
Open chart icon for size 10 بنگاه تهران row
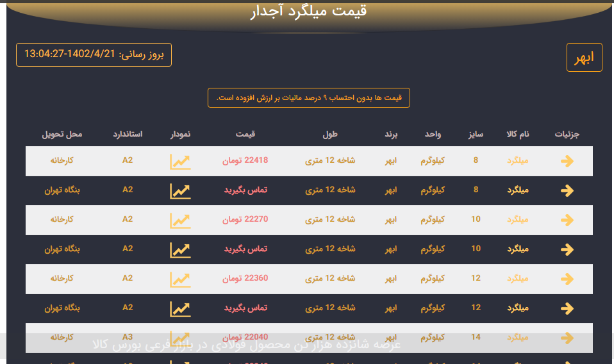(180, 250)
